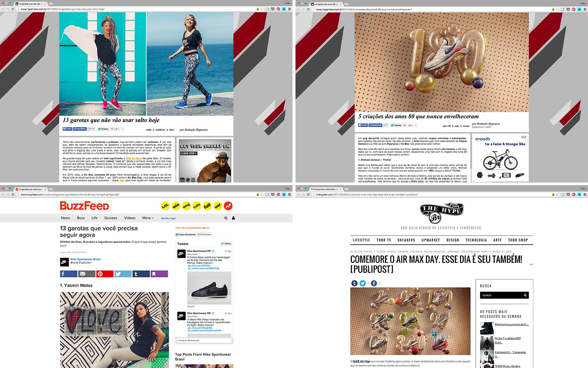Screen dimensions: 588x368
Task: Open TECNOLOGIA in The Hype BR menu
Action: tap(476, 240)
